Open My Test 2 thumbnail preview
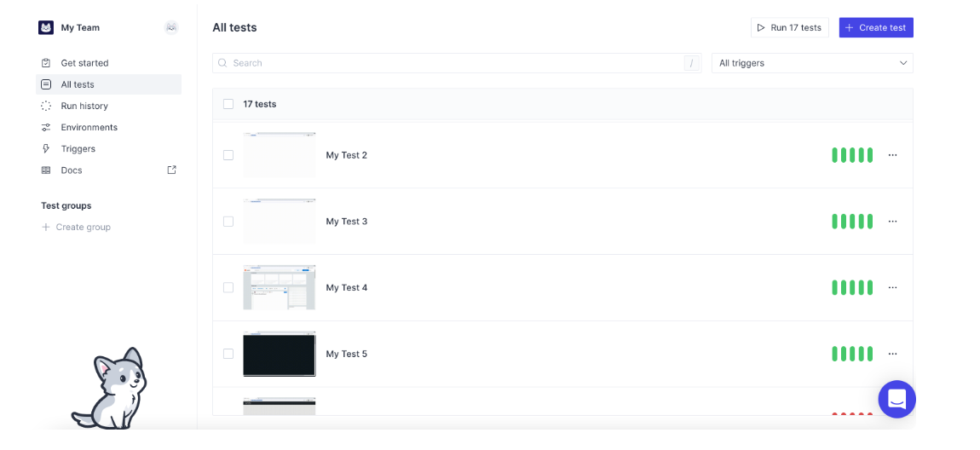 click(x=280, y=155)
